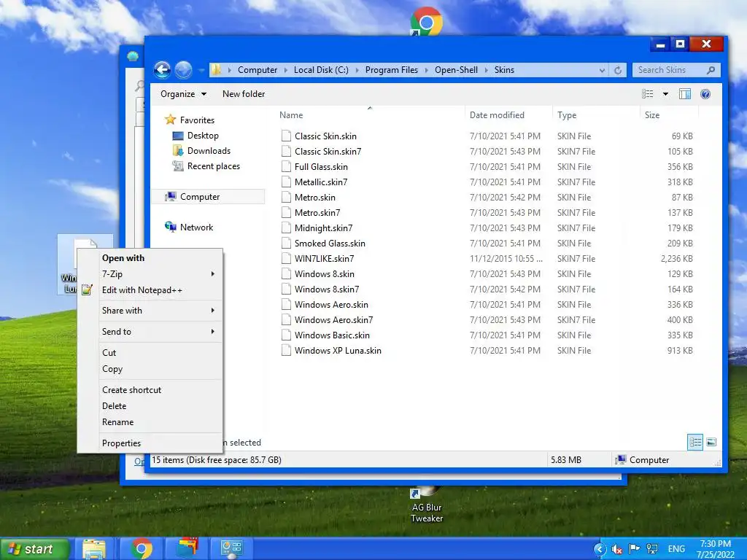The image size is (747, 560).
Task: Go back with the Explorer back arrow
Action: point(163,70)
